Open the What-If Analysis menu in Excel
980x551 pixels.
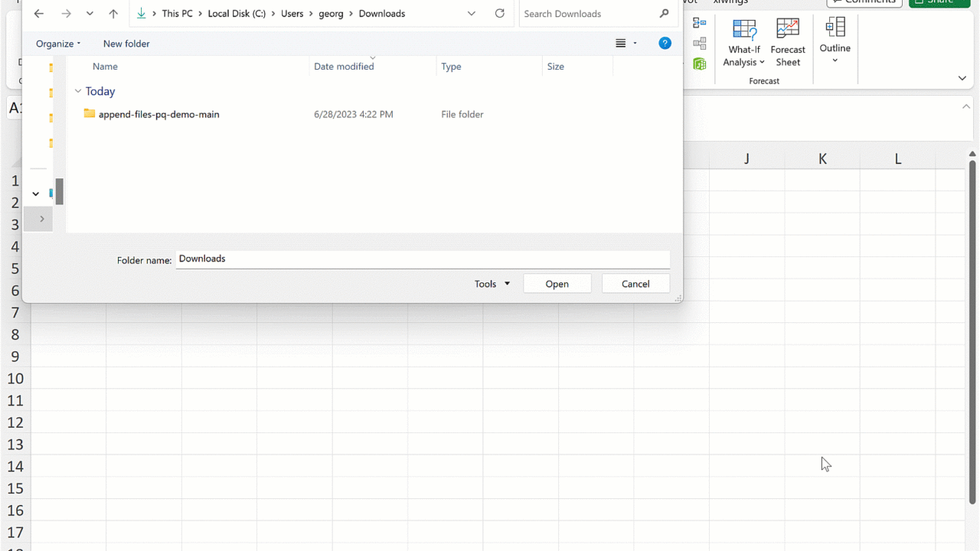click(x=744, y=43)
